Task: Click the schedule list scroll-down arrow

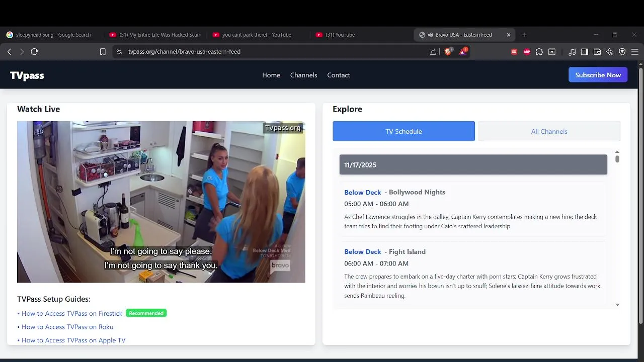Action: point(617,305)
